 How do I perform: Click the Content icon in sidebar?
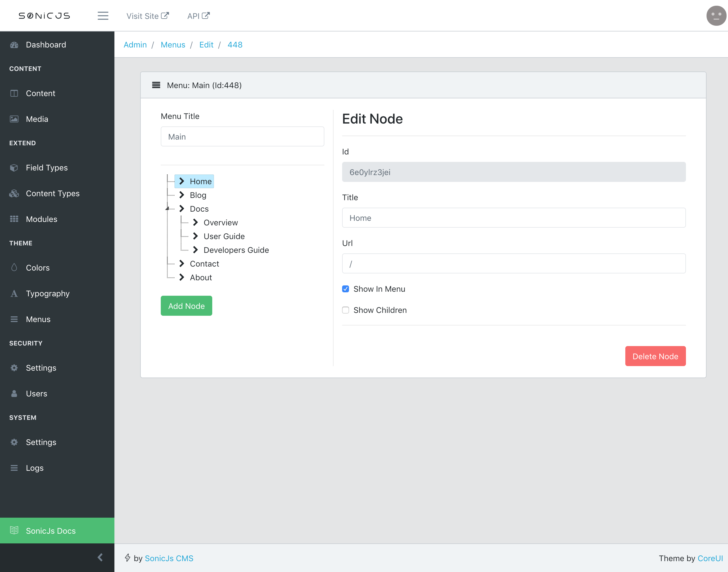[14, 93]
